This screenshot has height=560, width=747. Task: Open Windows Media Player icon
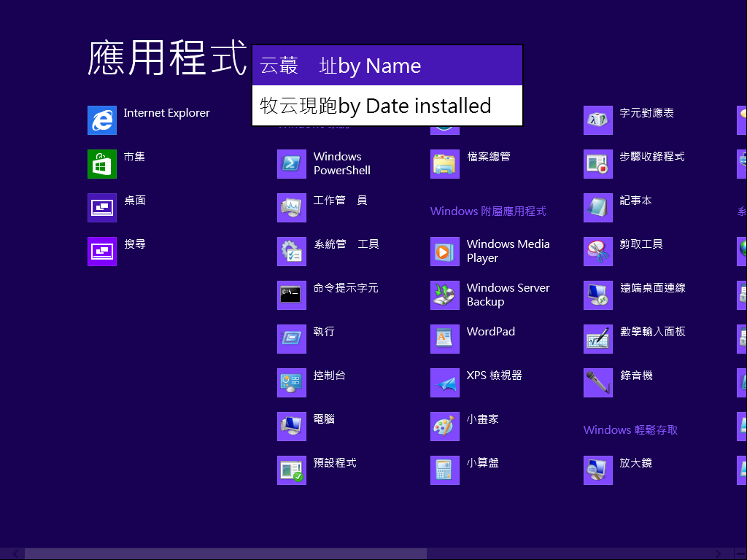(x=445, y=252)
